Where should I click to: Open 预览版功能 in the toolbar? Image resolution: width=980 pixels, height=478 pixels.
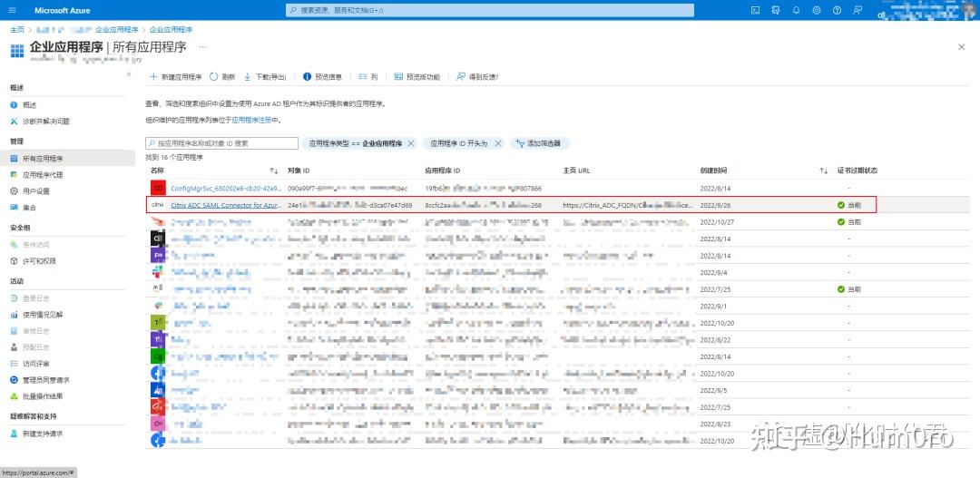416,77
